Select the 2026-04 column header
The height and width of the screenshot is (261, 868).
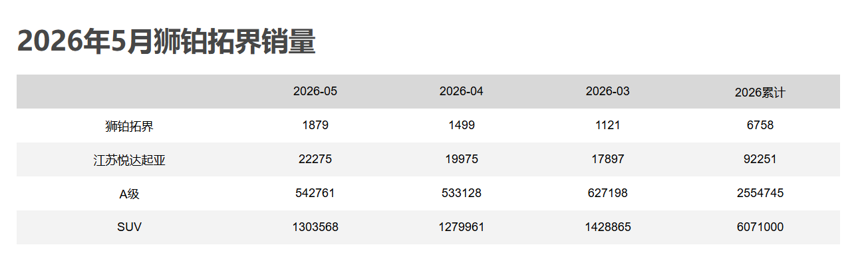[x=462, y=91]
